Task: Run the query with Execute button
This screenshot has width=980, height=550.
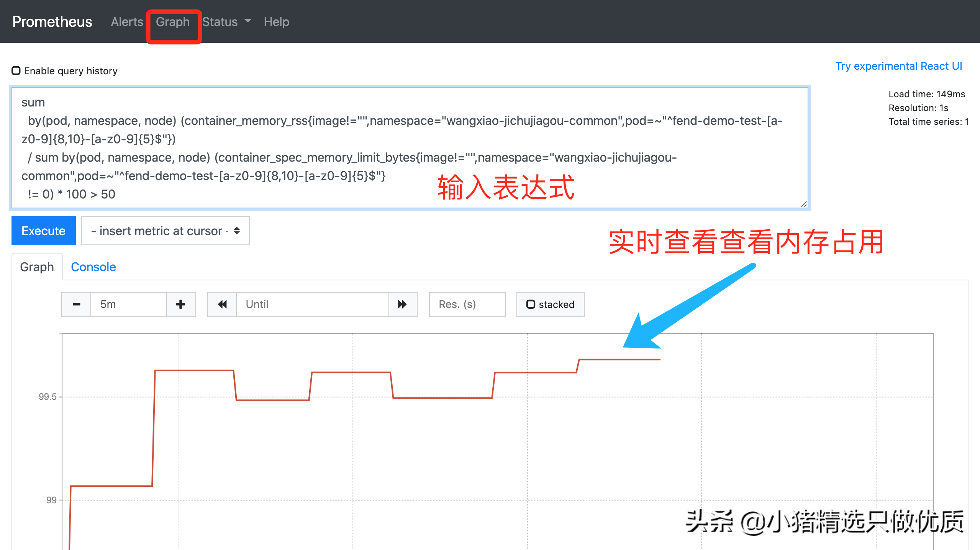Action: click(44, 231)
